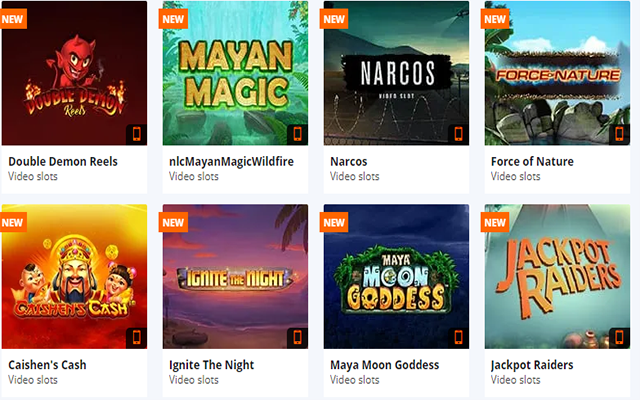Click Video slots label under Narcos
640x400 pixels.
click(x=355, y=176)
